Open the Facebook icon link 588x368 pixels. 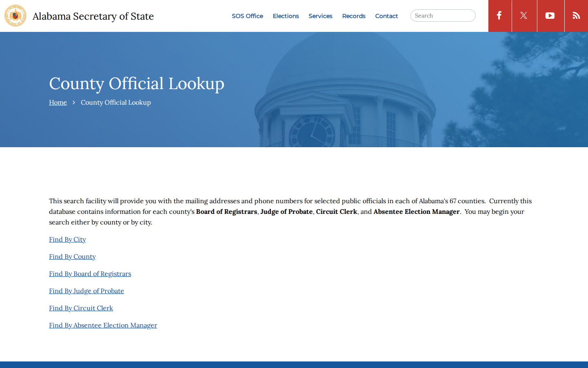click(500, 16)
